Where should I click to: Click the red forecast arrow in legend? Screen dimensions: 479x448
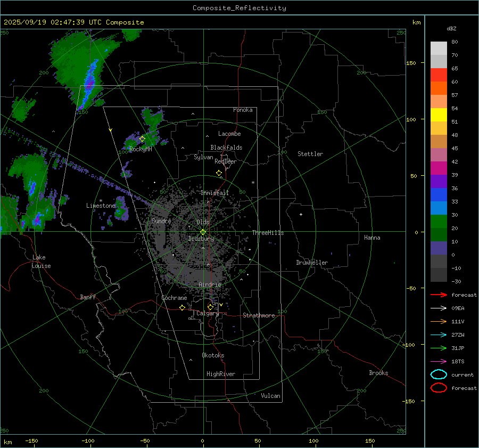(439, 295)
